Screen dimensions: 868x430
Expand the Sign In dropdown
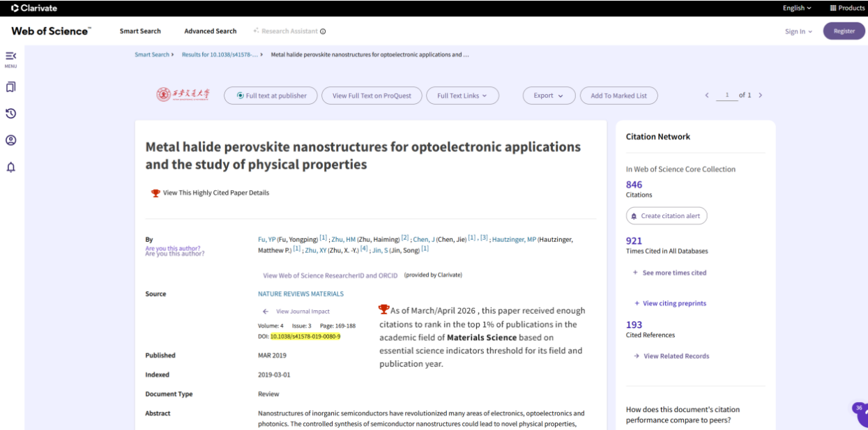pyautogui.click(x=798, y=31)
